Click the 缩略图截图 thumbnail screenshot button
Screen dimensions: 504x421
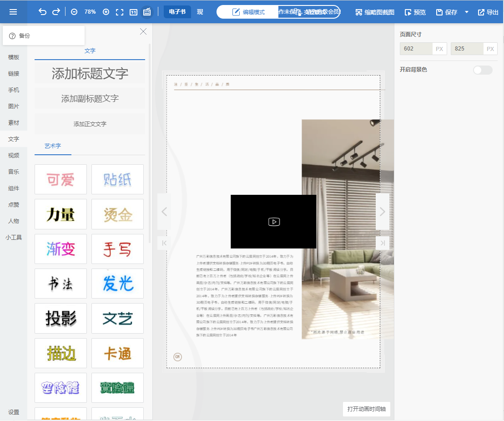click(x=375, y=12)
